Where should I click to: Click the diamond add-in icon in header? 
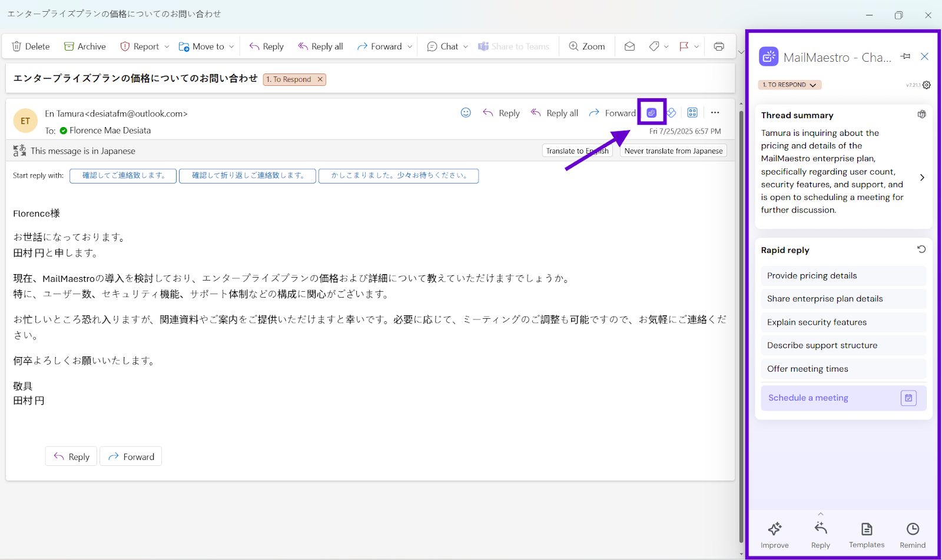point(672,113)
